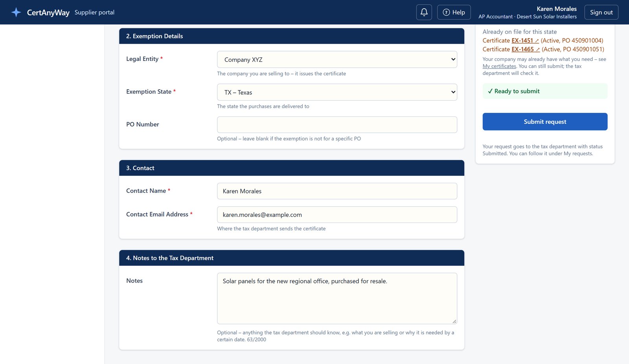Click the notes resize grip icon
The width and height of the screenshot is (629, 364).
pyautogui.click(x=454, y=321)
